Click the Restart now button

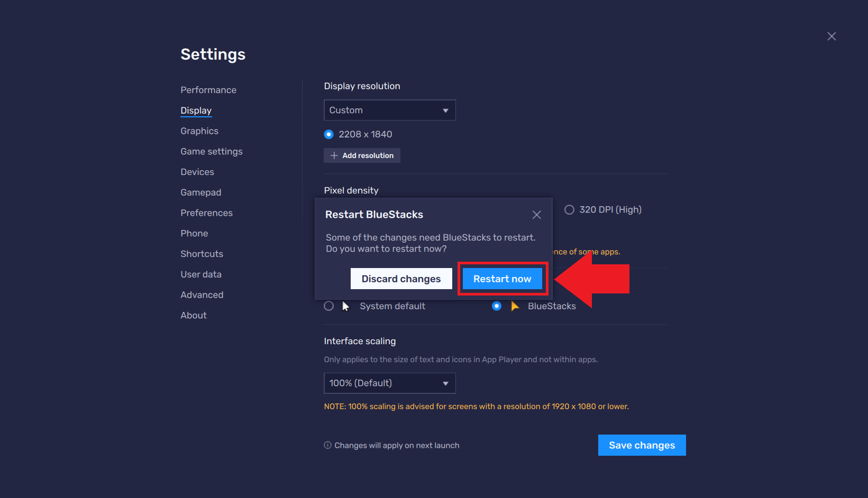(x=502, y=279)
